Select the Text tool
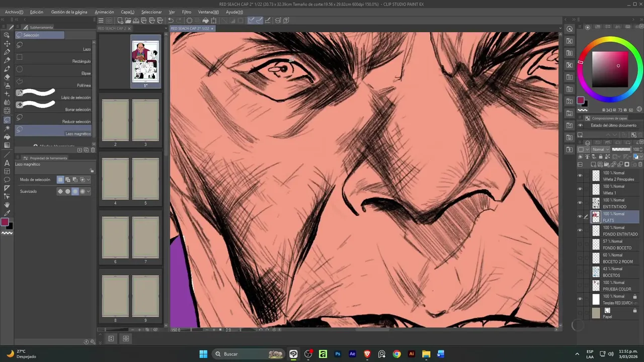Screen dimensions: 644x362 click(x=7, y=163)
